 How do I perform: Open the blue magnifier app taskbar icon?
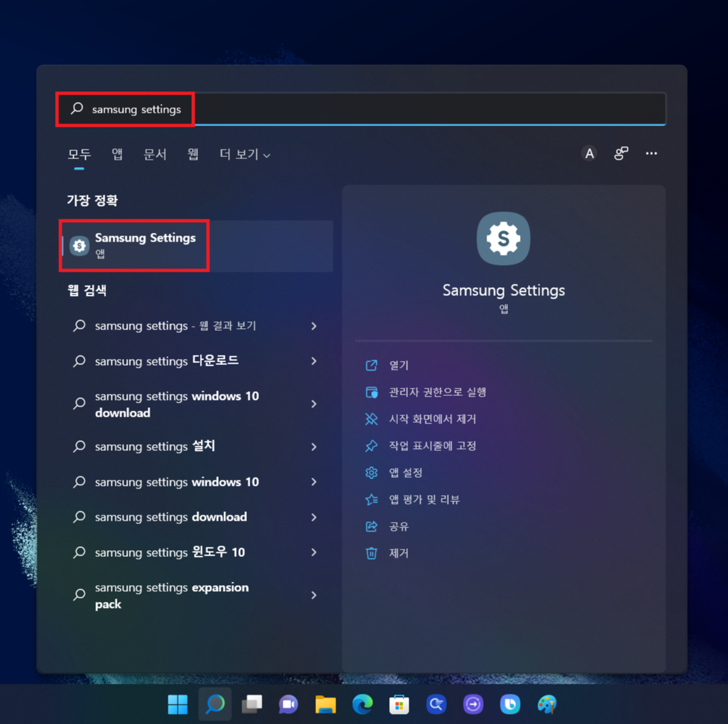click(x=436, y=705)
